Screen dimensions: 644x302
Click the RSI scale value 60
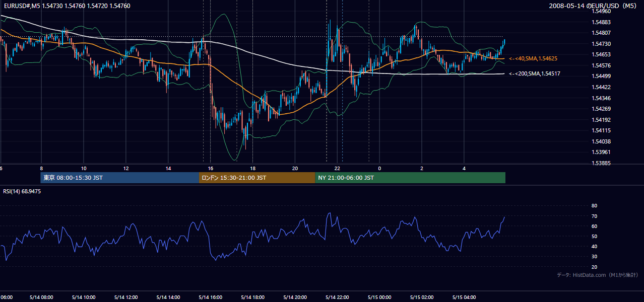594,226
